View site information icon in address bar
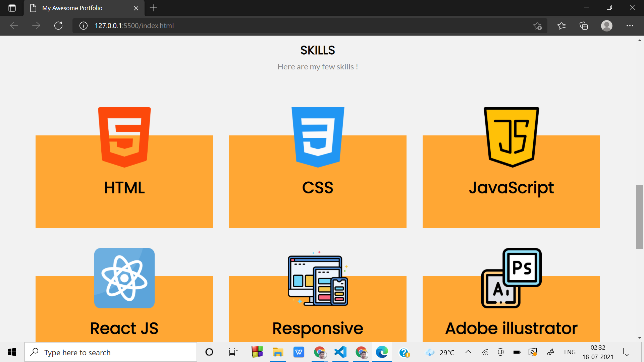The image size is (644, 362). coord(84,26)
